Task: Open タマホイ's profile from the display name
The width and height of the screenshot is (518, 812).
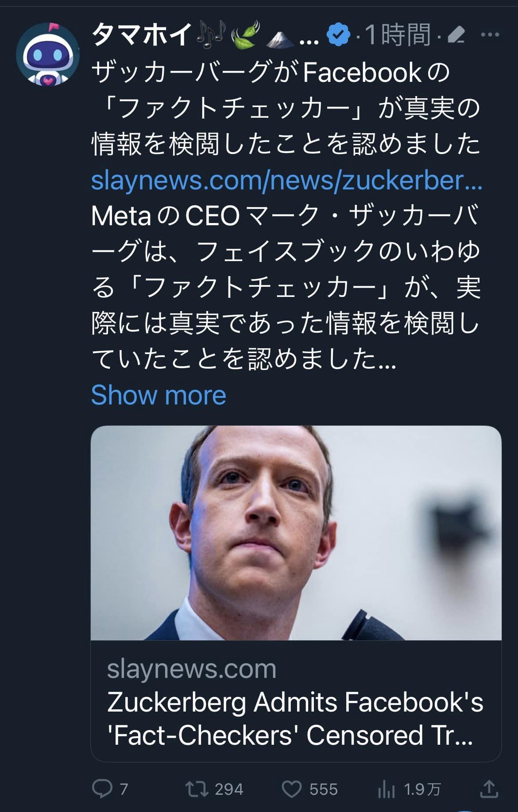Action: pyautogui.click(x=142, y=35)
